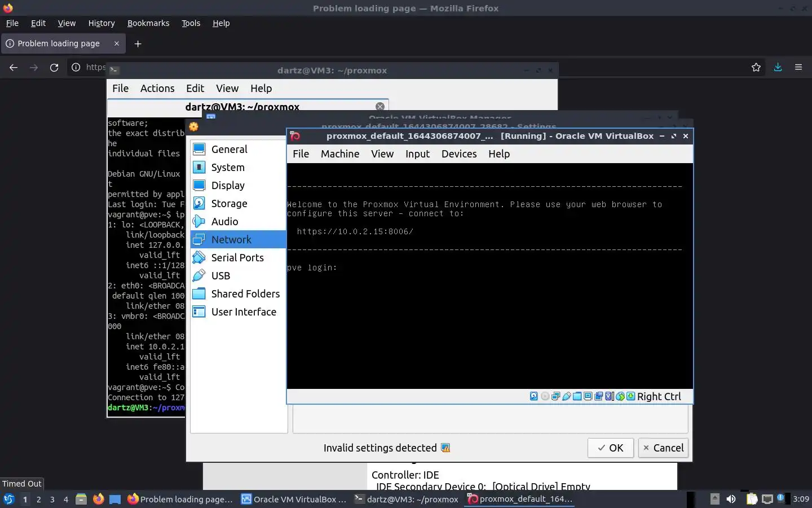Viewport: 812px width, 508px height.
Task: Click the display indicator icon in VM status bar
Action: coord(588,396)
